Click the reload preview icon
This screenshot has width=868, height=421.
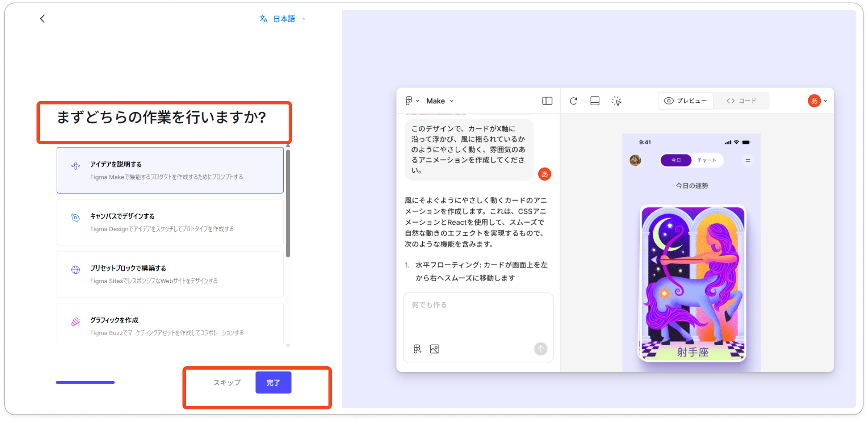pos(573,101)
